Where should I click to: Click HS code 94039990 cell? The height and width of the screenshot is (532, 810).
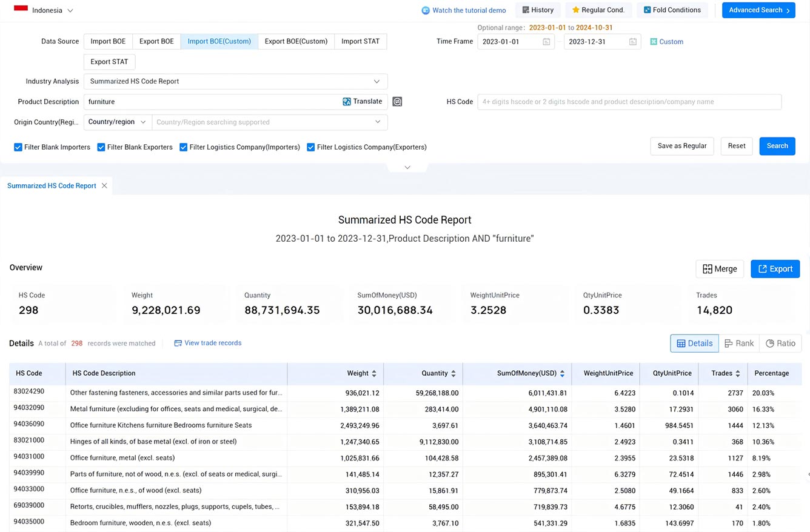tap(29, 473)
